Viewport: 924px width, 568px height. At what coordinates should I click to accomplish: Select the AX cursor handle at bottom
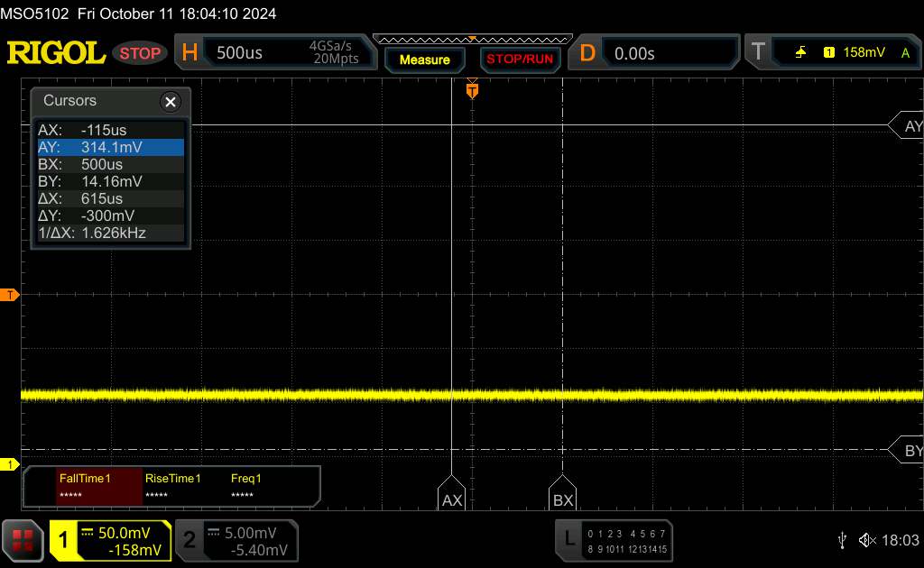point(451,499)
